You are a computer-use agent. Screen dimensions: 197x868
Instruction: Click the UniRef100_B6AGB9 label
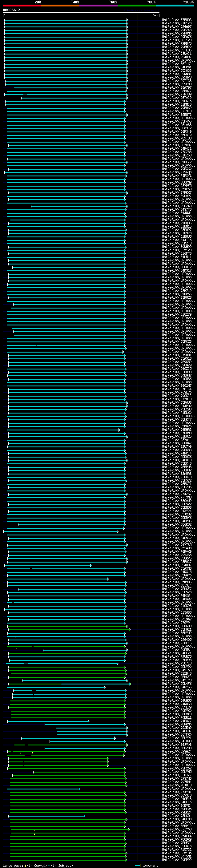pyautogui.click(x=176, y=626)
